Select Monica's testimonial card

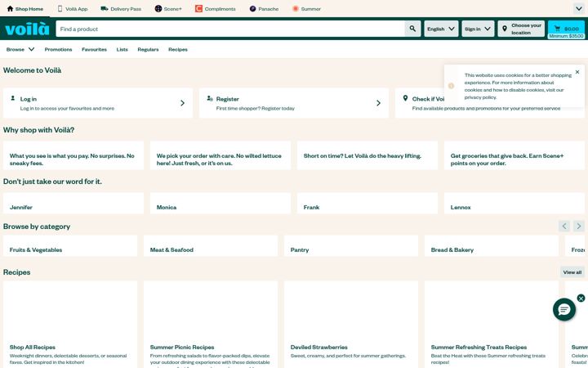pos(220,204)
